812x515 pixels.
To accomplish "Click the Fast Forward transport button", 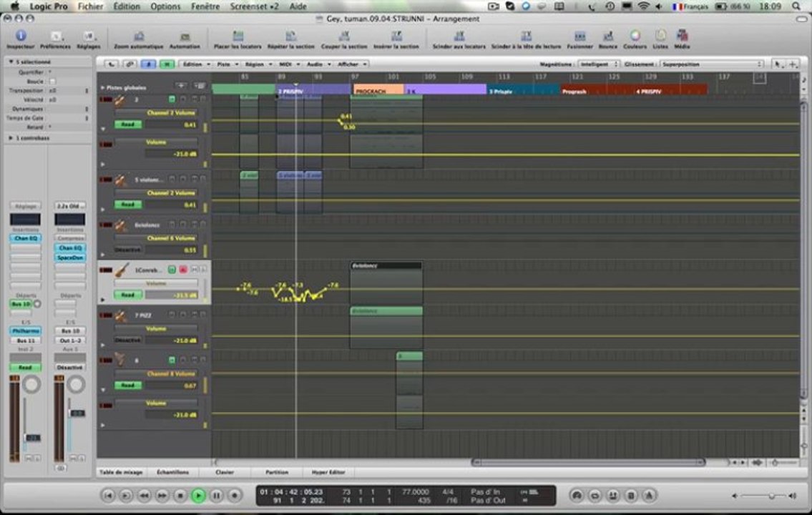I will 162,496.
